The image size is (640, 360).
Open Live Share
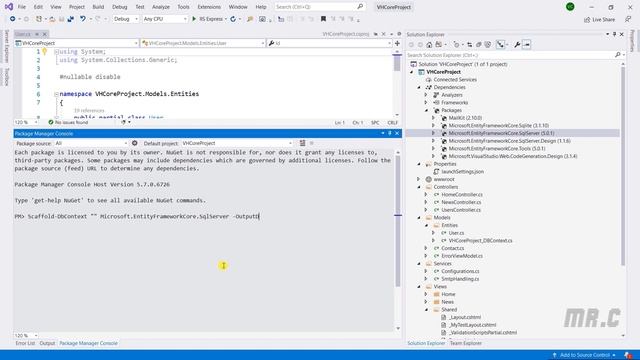(x=599, y=19)
